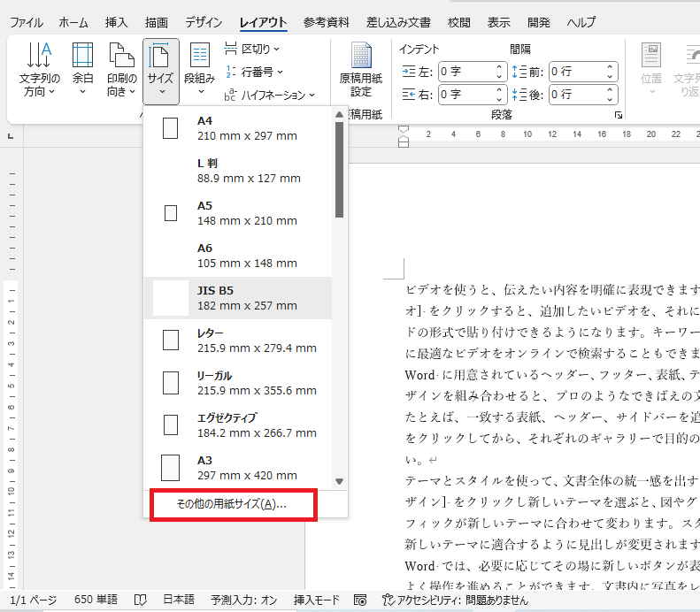Switch to the 挿入 tab

[117, 22]
